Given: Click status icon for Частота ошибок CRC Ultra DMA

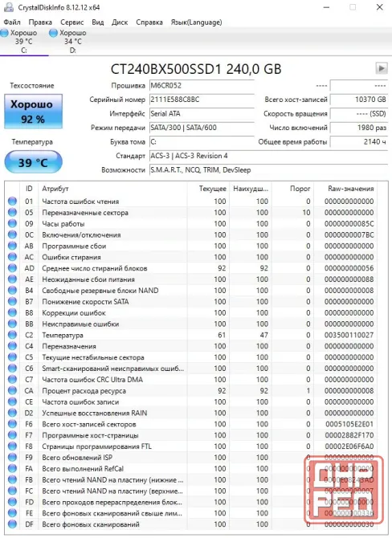Looking at the screenshot, I should pyautogui.click(x=12, y=380).
